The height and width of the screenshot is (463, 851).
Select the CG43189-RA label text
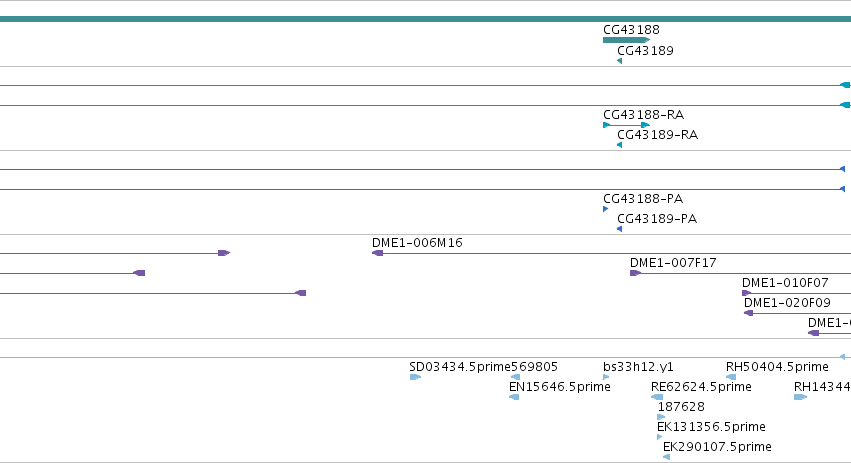pyautogui.click(x=657, y=135)
